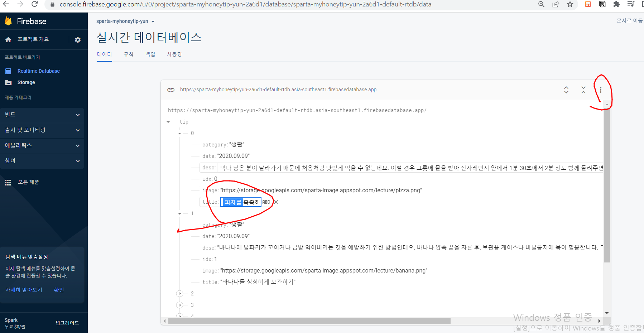Open Realtime Database in sidebar

(x=39, y=71)
